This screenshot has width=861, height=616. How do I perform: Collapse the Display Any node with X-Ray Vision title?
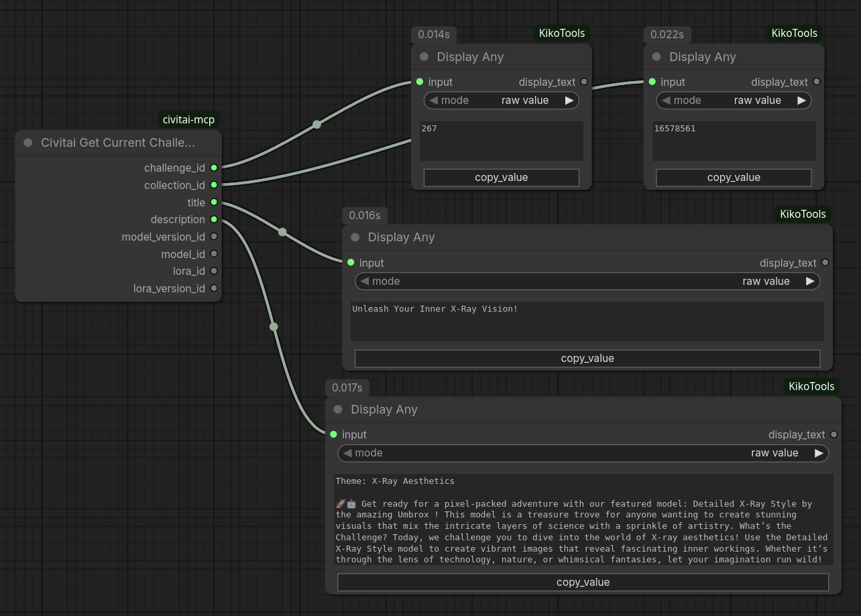(x=355, y=237)
